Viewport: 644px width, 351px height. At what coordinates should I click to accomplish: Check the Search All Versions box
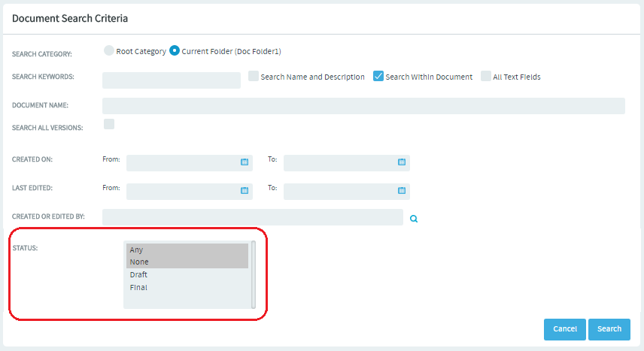tap(109, 124)
